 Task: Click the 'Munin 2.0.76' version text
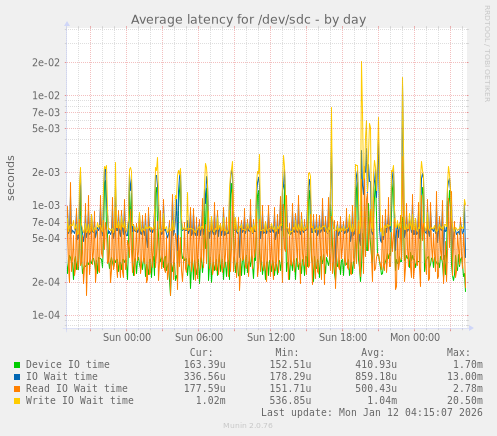[x=248, y=426]
